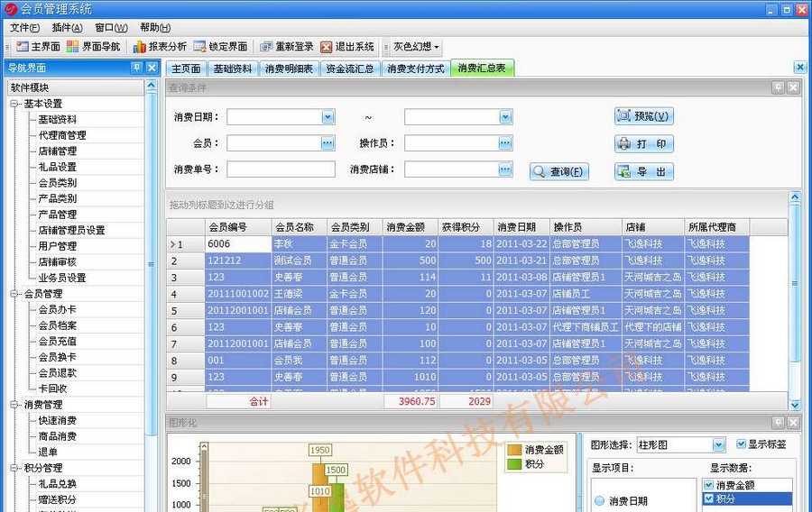
Task: Close the 图形化 panel
Action: pyautogui.click(x=793, y=423)
